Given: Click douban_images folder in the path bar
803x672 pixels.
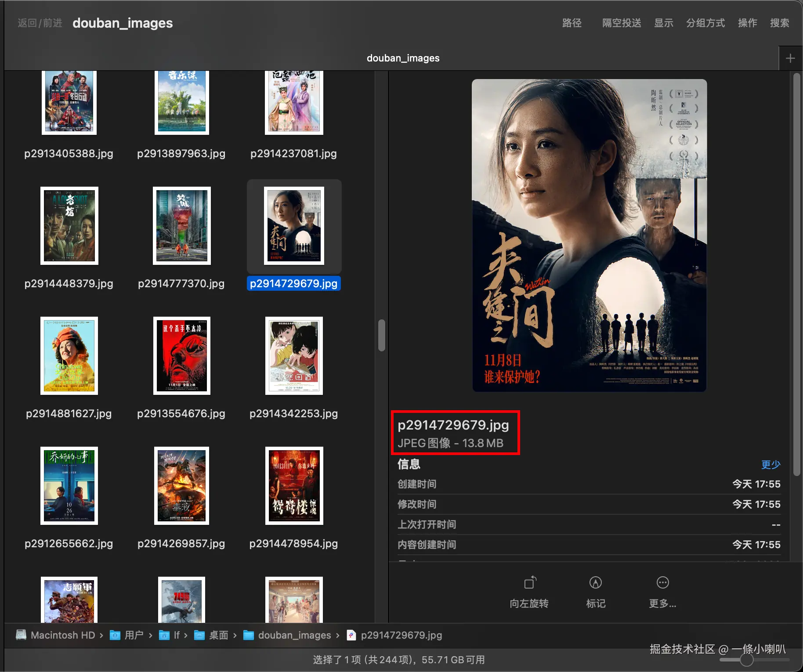Looking at the screenshot, I should 287,635.
